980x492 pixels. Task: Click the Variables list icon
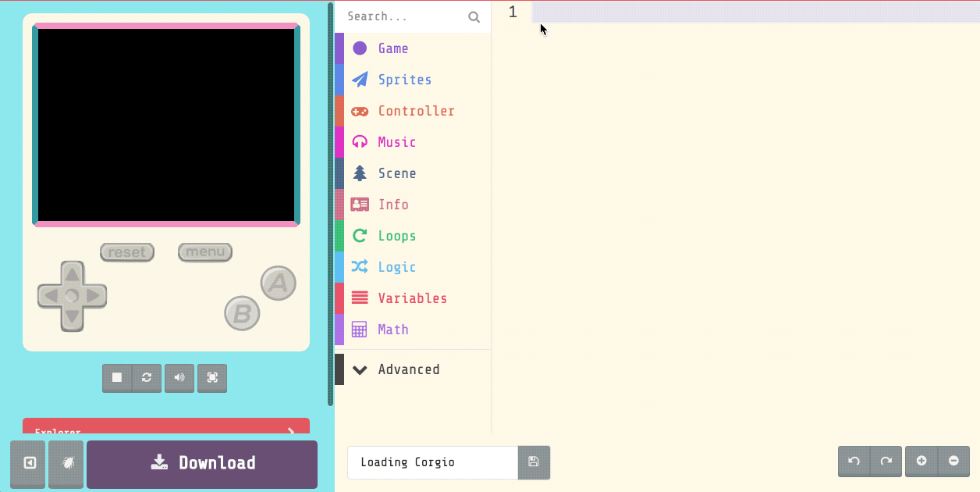(360, 298)
